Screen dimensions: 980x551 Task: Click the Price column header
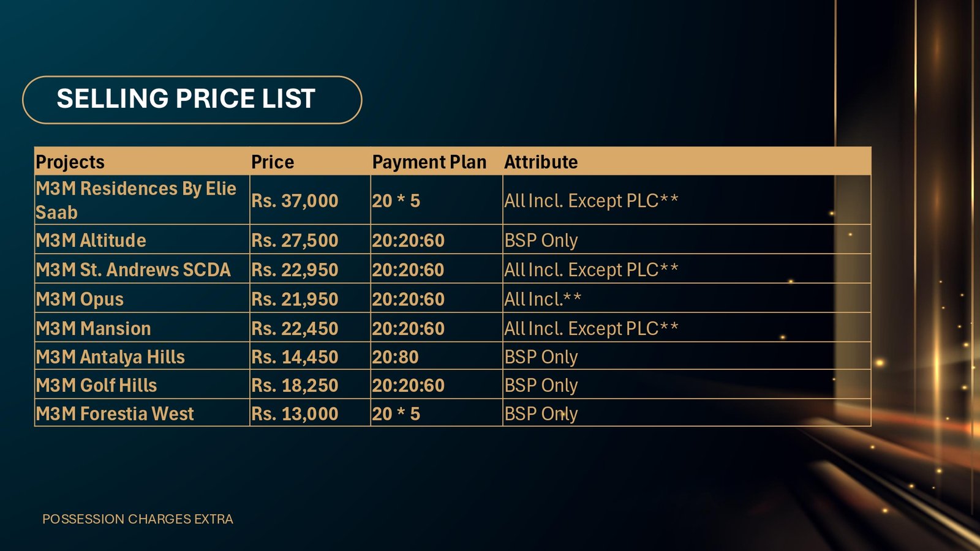[273, 162]
